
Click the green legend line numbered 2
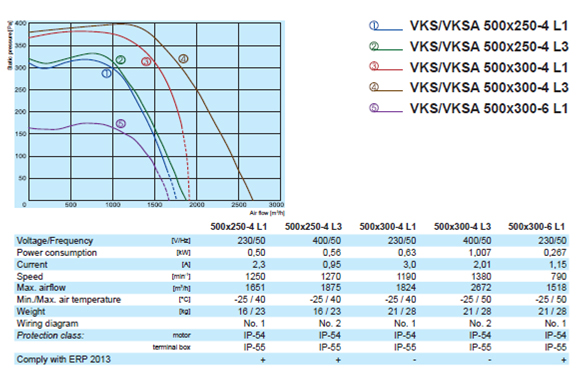click(386, 47)
